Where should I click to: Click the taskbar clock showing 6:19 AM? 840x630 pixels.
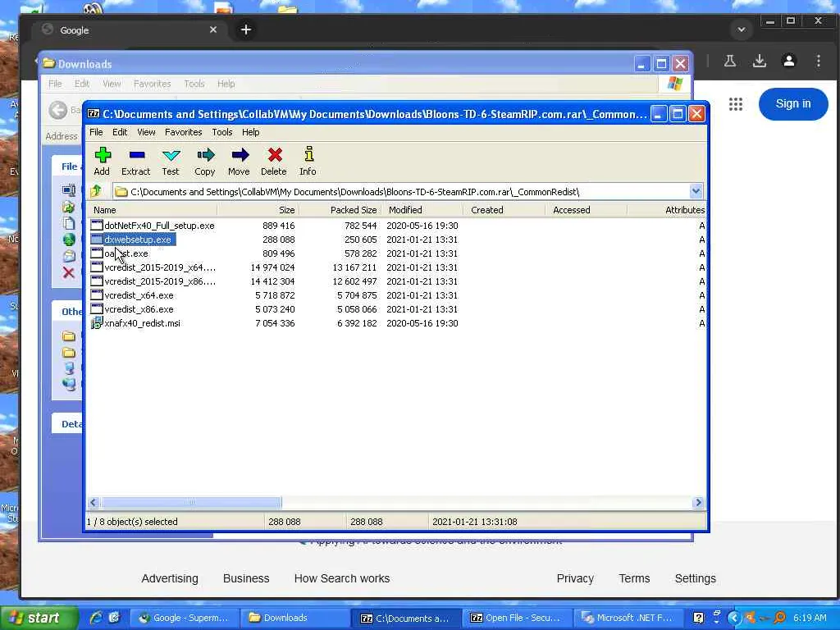click(810, 618)
